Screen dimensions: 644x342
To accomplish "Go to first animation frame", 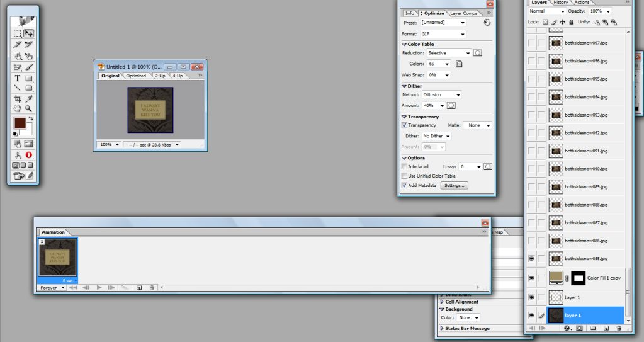I will [73, 288].
